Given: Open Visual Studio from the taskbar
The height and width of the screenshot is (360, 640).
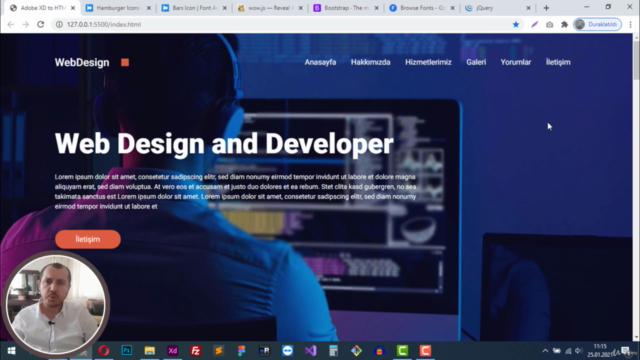Looking at the screenshot, I should [310, 351].
